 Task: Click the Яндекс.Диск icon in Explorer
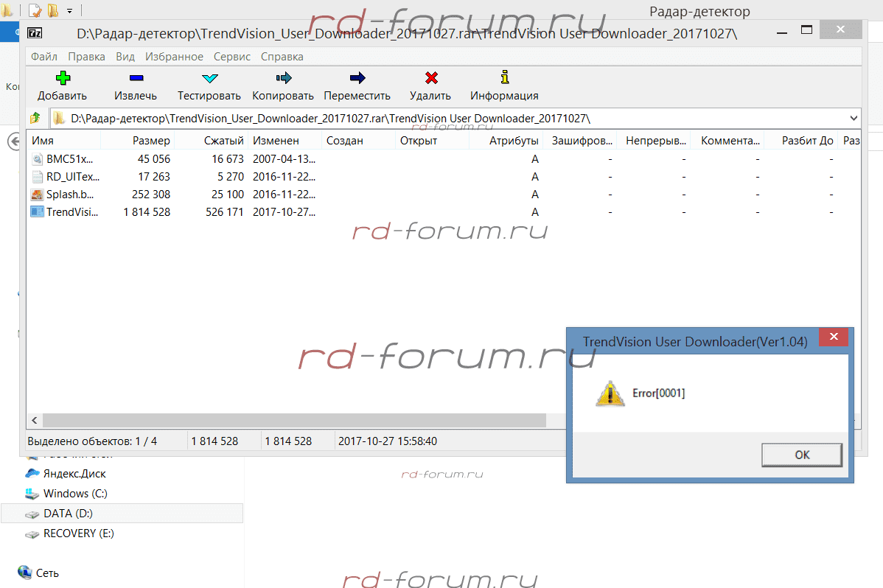point(32,473)
